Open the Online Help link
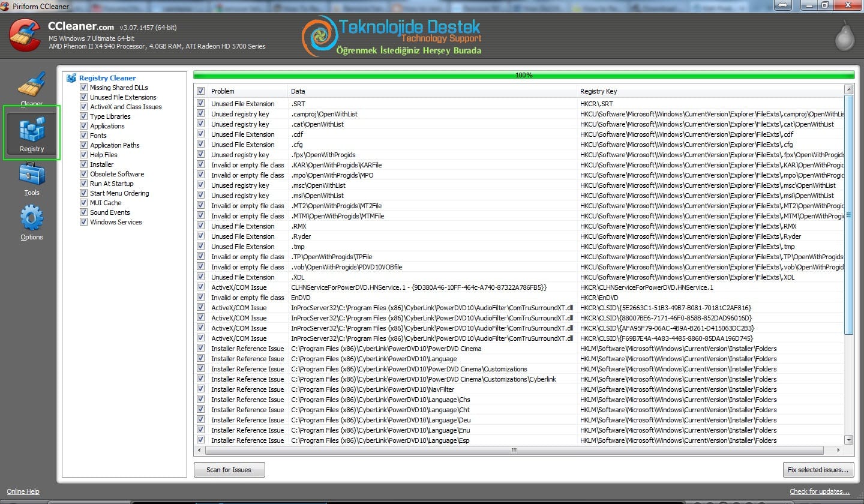The width and height of the screenshot is (864, 504). [x=23, y=492]
